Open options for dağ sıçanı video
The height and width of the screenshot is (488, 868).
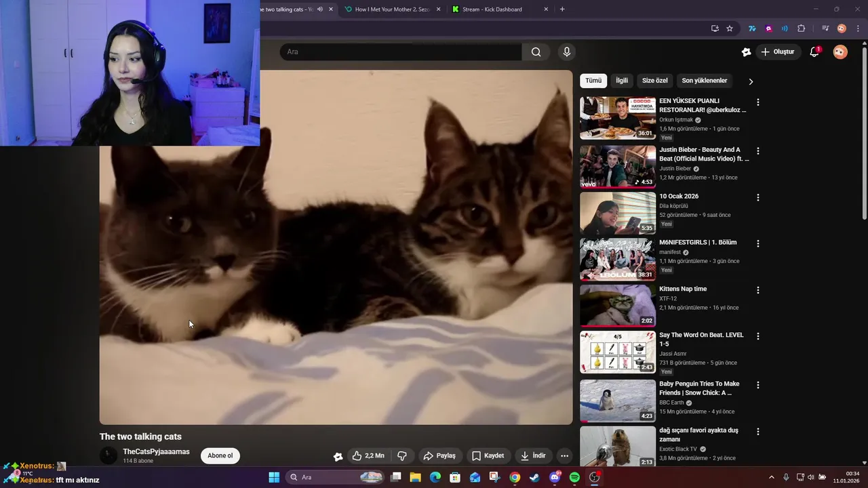point(758,431)
